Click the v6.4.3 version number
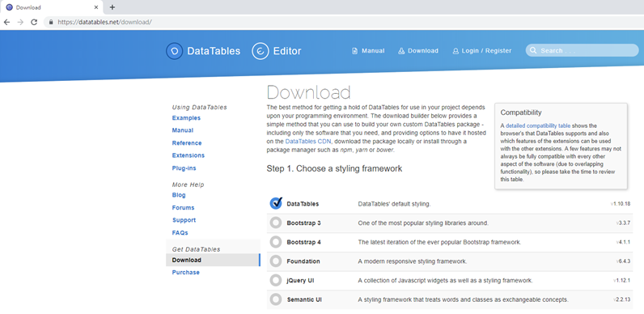 623,261
